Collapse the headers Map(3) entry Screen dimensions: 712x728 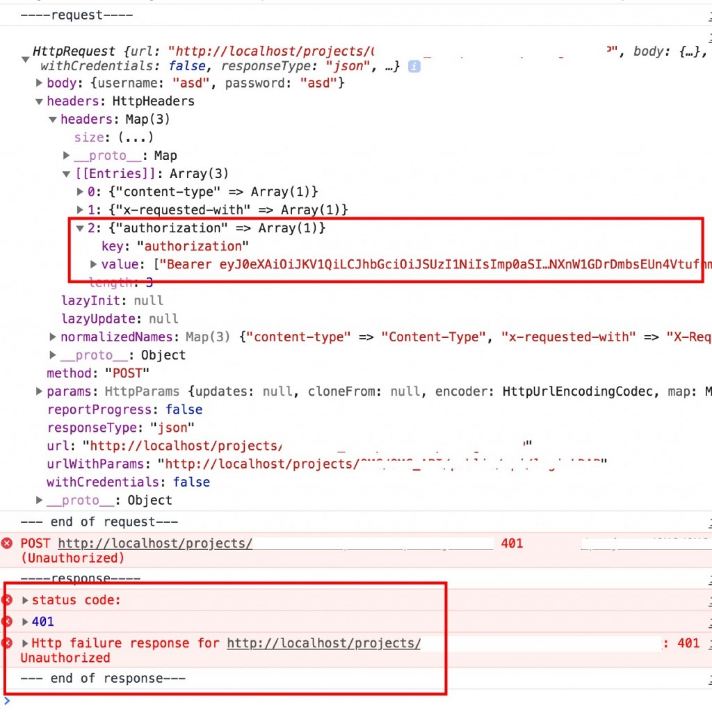[x=53, y=119]
